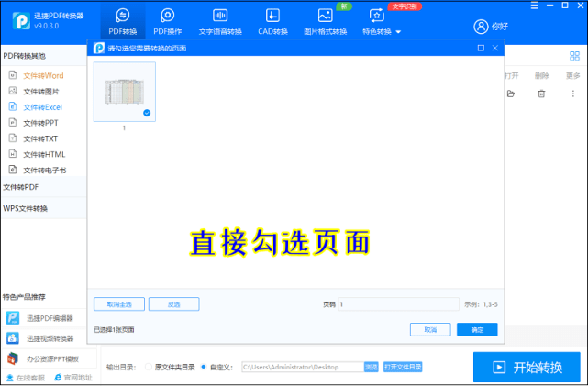The height and width of the screenshot is (386, 588).
Task: Open the three-dot more icon under 更多
Action: 573,94
